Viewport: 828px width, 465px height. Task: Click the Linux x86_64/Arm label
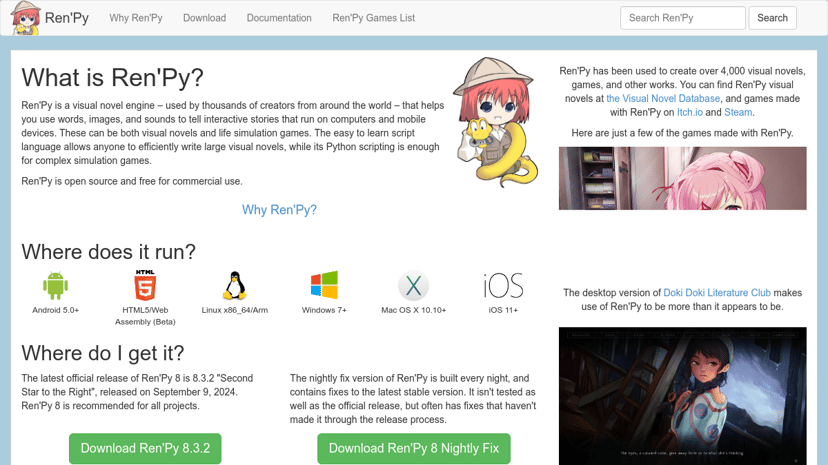234,310
